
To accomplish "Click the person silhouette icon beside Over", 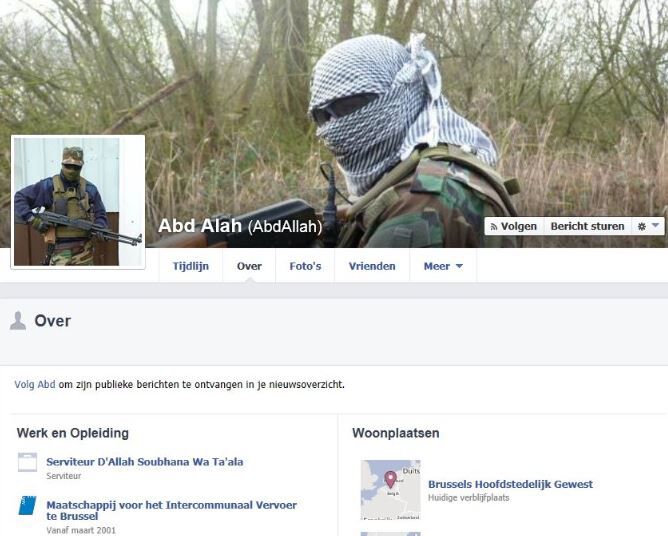I will click(x=18, y=321).
